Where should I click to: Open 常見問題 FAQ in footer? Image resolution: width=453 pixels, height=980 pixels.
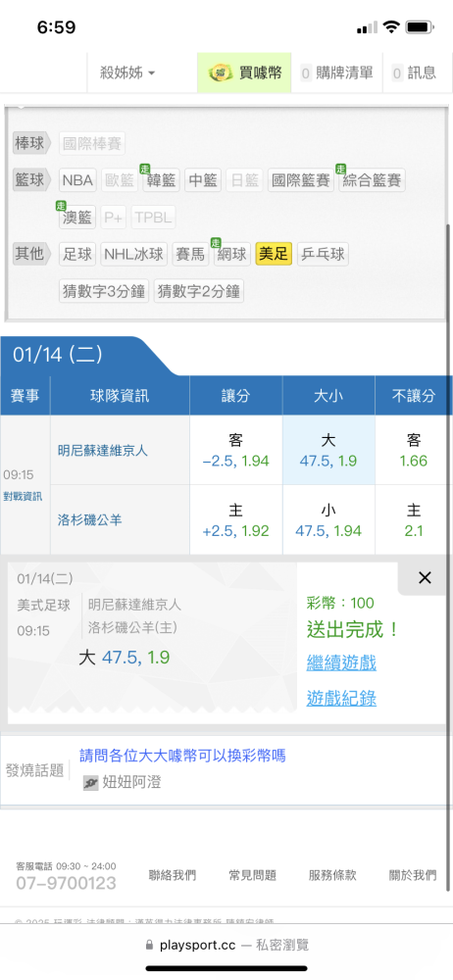click(252, 875)
